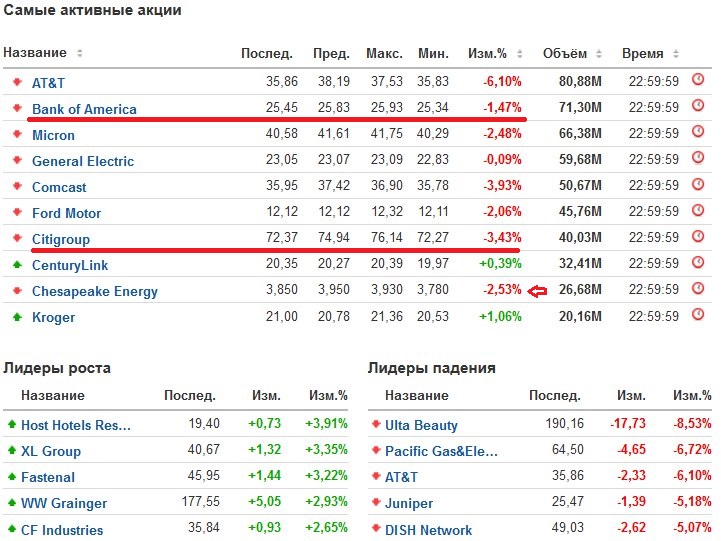Open Pacific Gas&Ele in decline leaders

(441, 451)
